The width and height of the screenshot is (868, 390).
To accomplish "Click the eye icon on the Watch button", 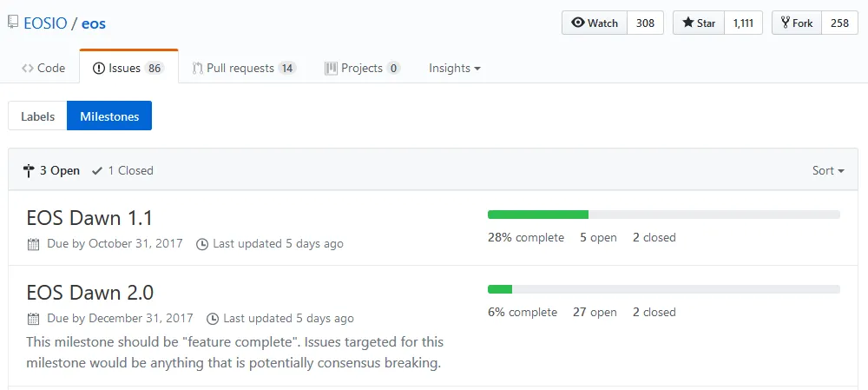I will 578,23.
